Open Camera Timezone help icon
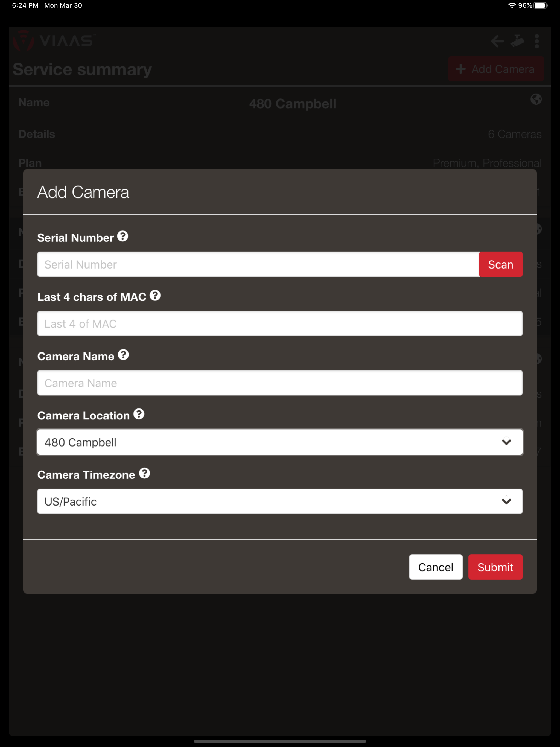 click(x=145, y=473)
